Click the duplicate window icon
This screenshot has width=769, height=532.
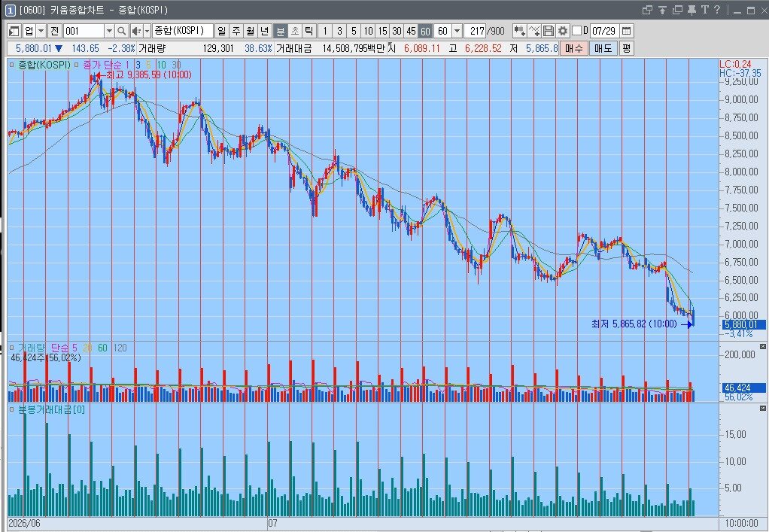click(677, 10)
